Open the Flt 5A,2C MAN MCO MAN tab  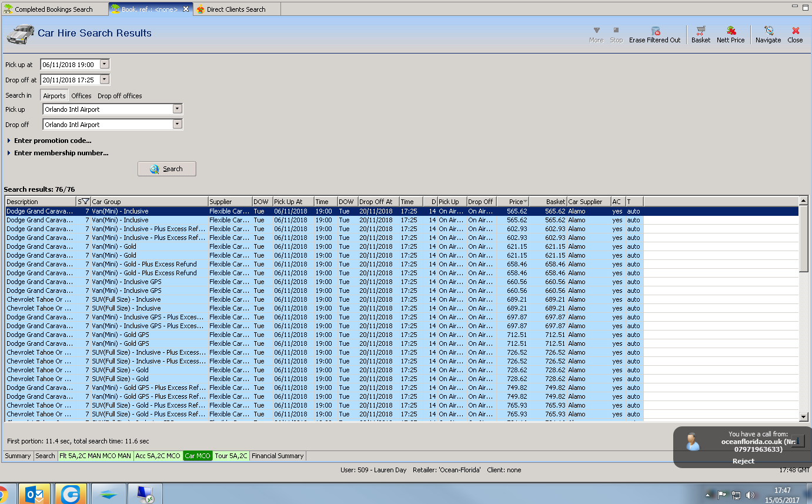coord(95,456)
